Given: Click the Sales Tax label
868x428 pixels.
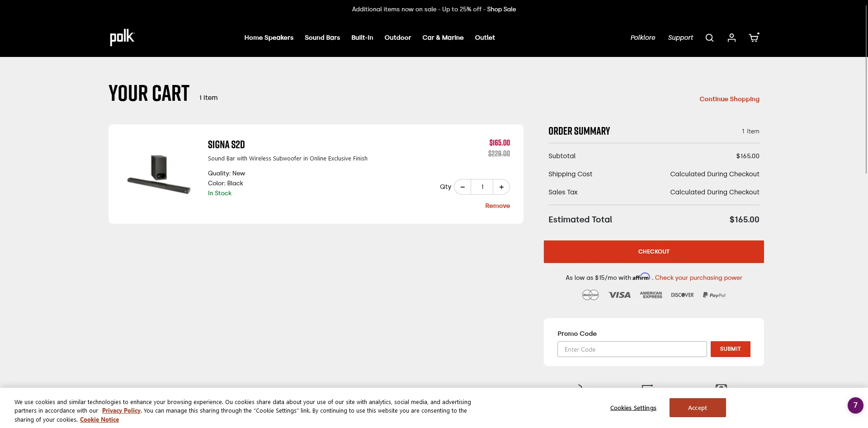Looking at the screenshot, I should (x=563, y=192).
